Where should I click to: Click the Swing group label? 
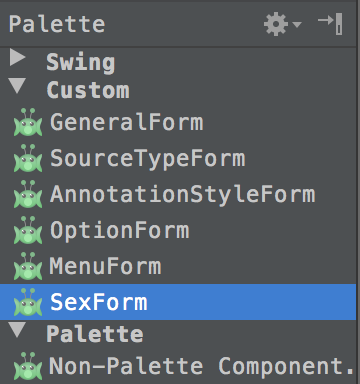pos(81,63)
